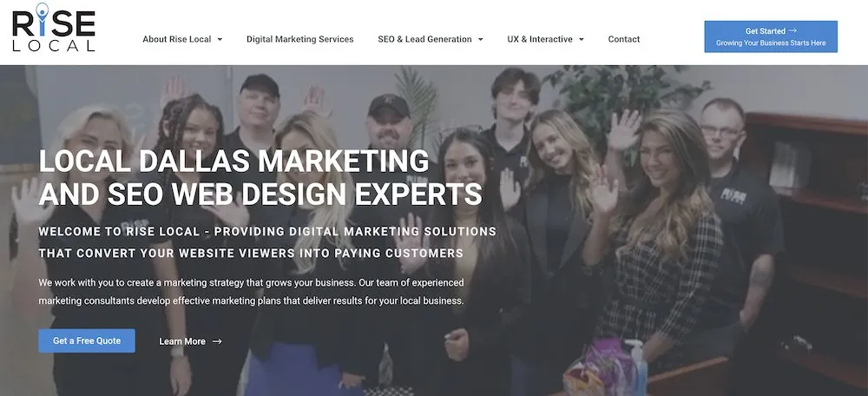868x396 pixels.
Task: Click the Growing Your Business Starts Here text
Action: click(771, 43)
